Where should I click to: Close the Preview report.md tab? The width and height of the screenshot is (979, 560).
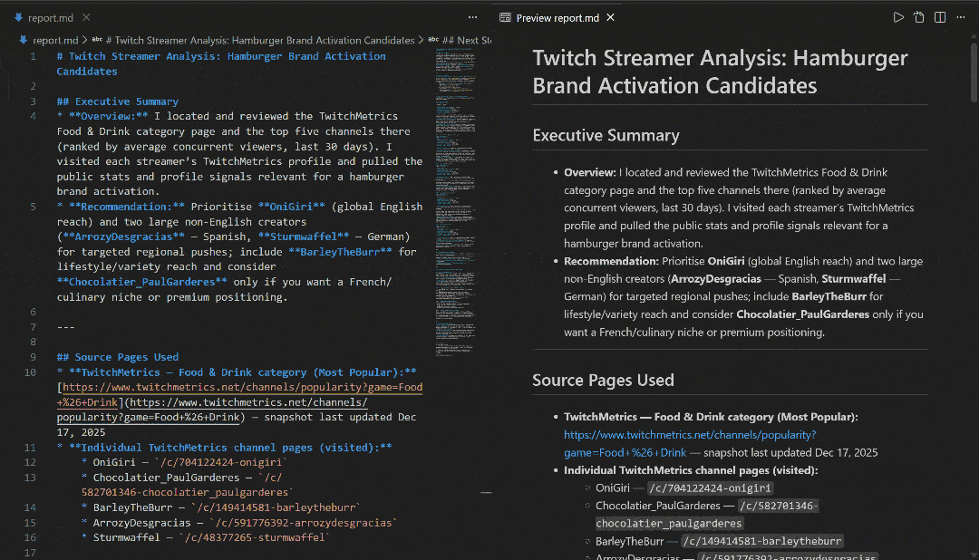611,17
